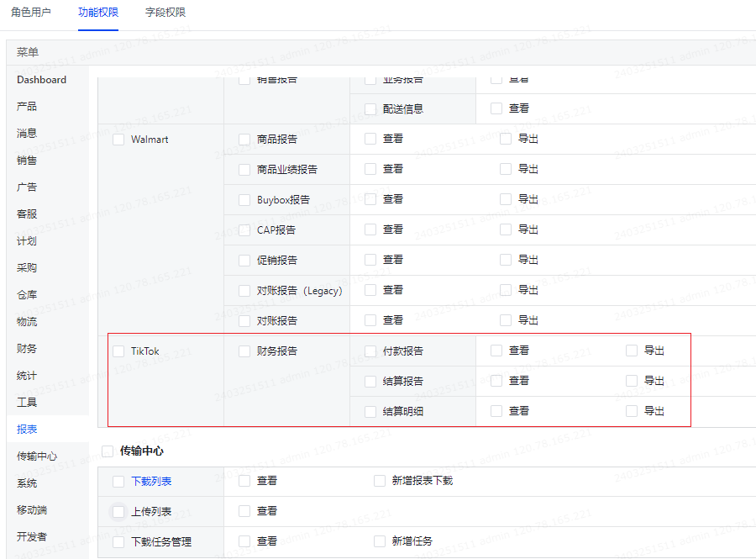Enable 导出 for CAP报告
This screenshot has width=756, height=559.
(x=506, y=229)
